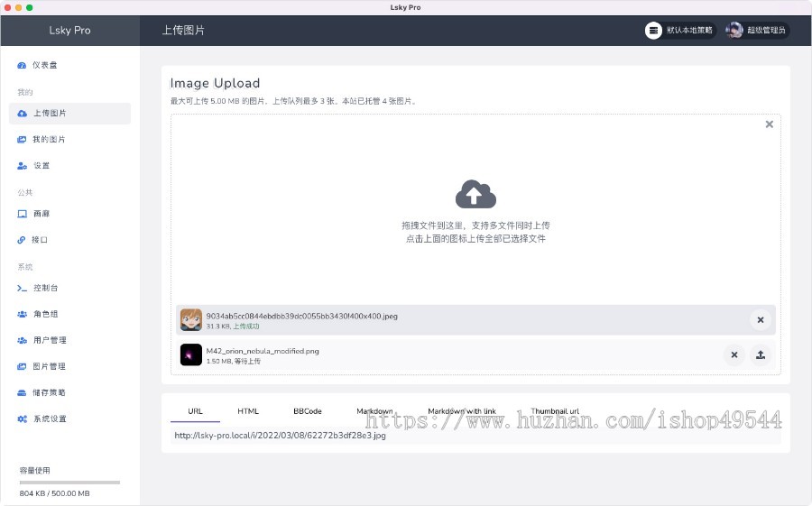Click the terminal icon beside 控制台
Viewport: 812px width, 506px height.
[x=23, y=288]
